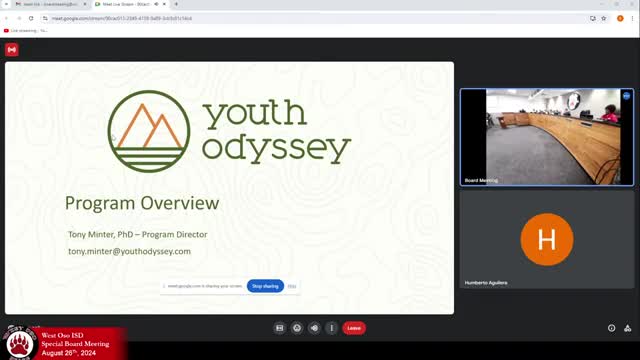Click the tony.minter@youthodyssey.com email text
This screenshot has width=640, height=360.
click(129, 251)
